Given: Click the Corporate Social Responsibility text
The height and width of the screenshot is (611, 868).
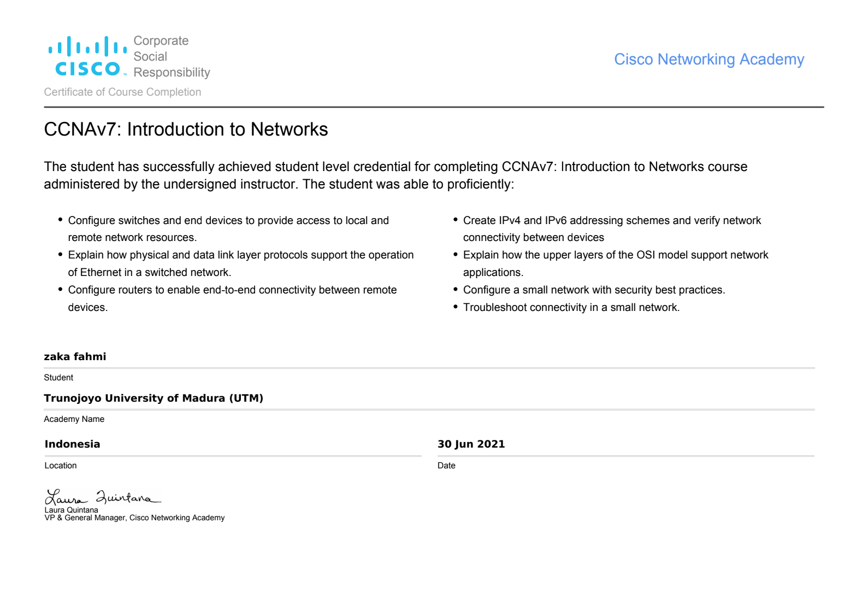Looking at the screenshot, I should [x=172, y=56].
